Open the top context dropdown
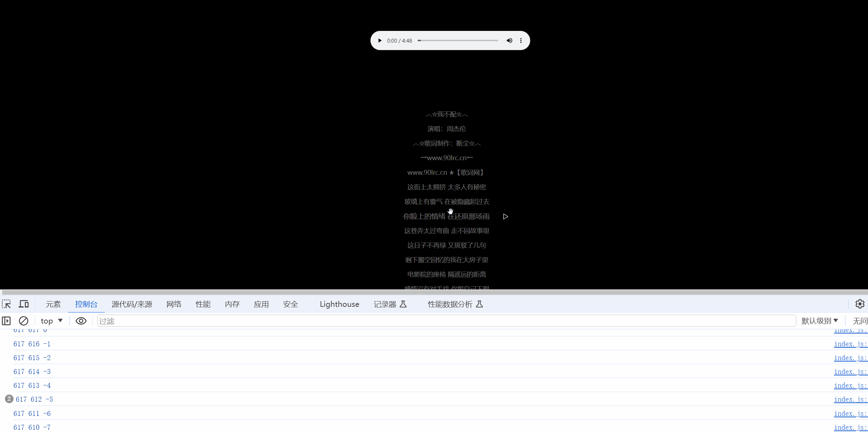Image resolution: width=868 pixels, height=434 pixels. 51,321
